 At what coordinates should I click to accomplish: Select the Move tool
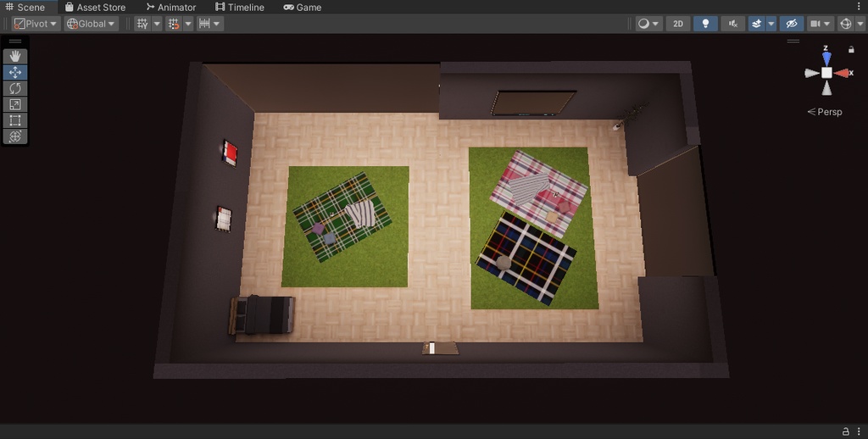point(15,72)
